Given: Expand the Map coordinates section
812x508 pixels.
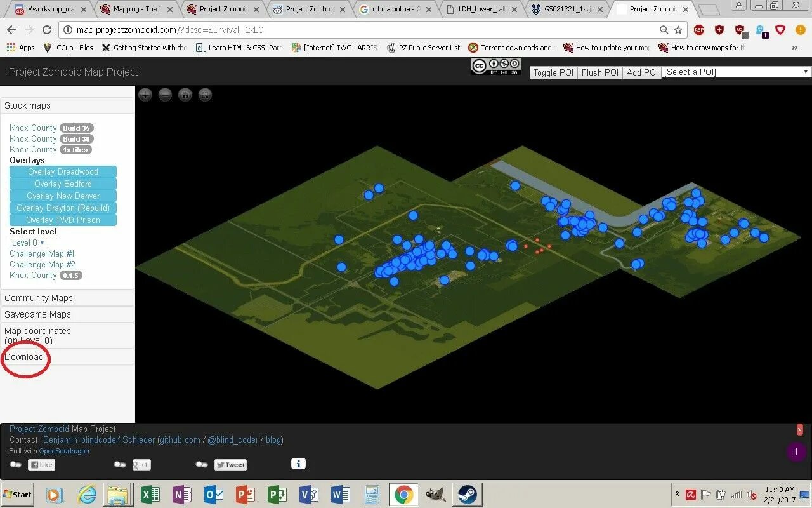Looking at the screenshot, I should (67, 335).
